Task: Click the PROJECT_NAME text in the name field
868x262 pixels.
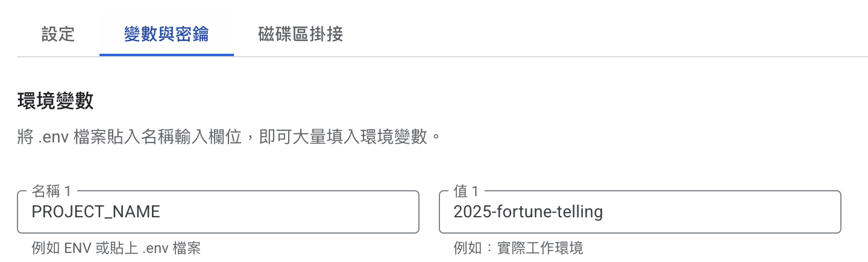Action: point(96,212)
